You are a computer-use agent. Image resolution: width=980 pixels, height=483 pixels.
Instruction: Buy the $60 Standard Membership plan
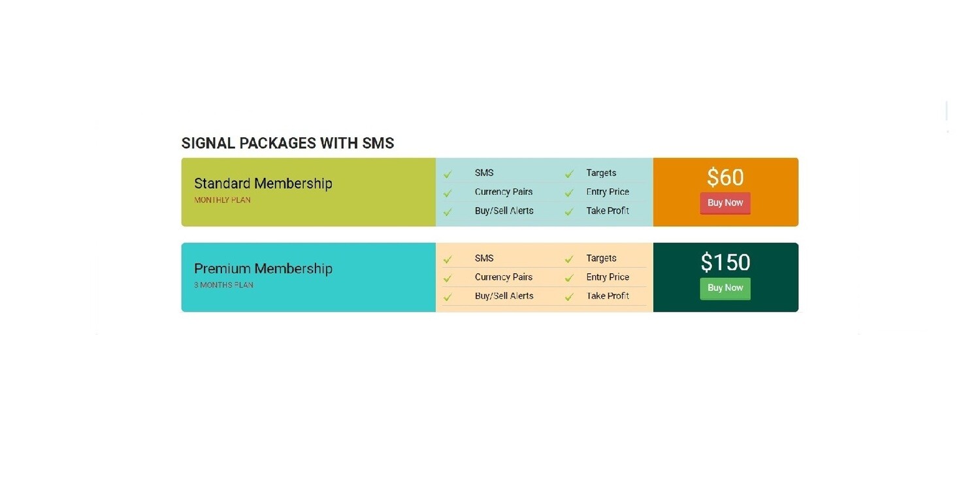725,203
